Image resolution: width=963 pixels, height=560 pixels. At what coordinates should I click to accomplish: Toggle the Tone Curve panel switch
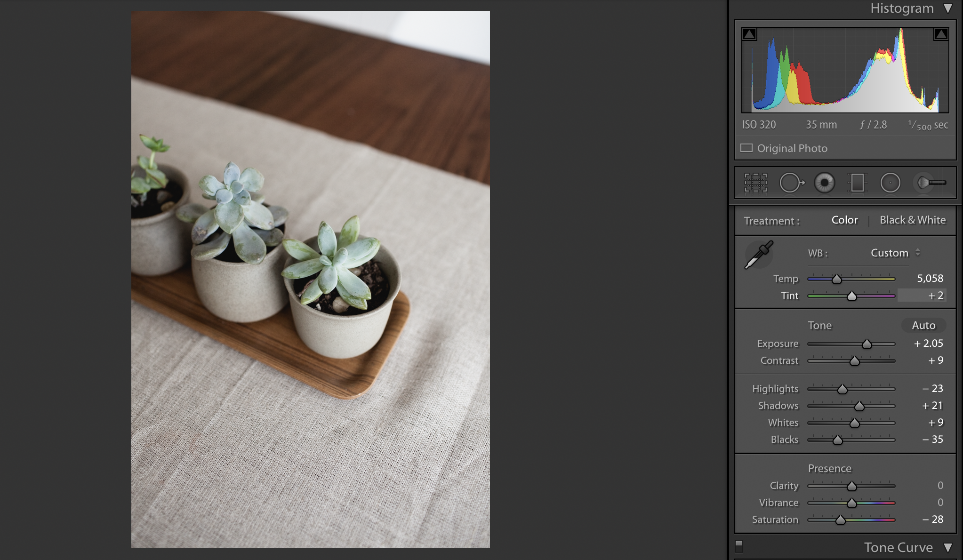pos(739,546)
